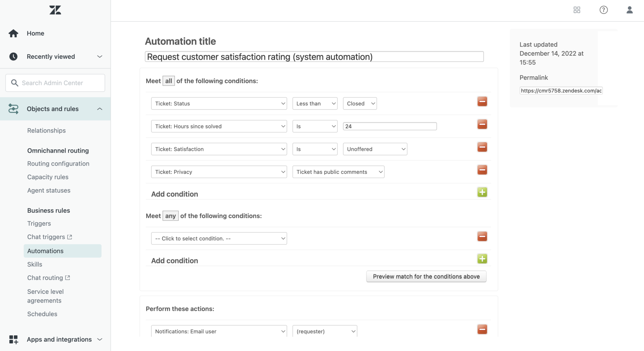The width and height of the screenshot is (644, 351).
Task: Toggle 'all' to change condition matching mode
Action: tap(169, 81)
